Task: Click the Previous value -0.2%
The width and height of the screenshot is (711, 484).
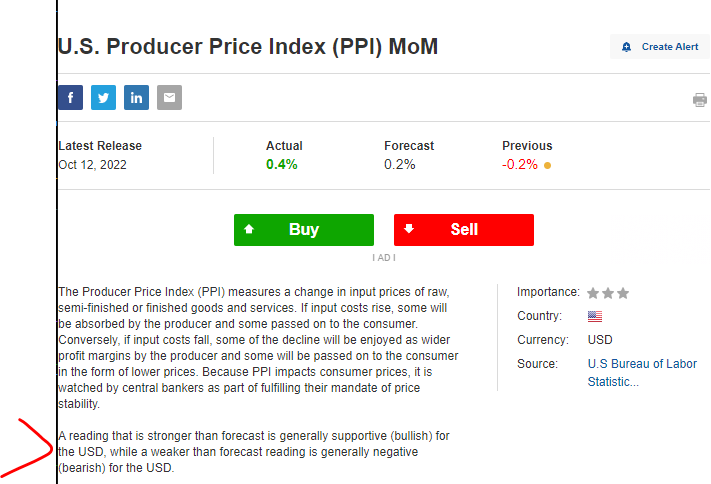Action: click(520, 164)
